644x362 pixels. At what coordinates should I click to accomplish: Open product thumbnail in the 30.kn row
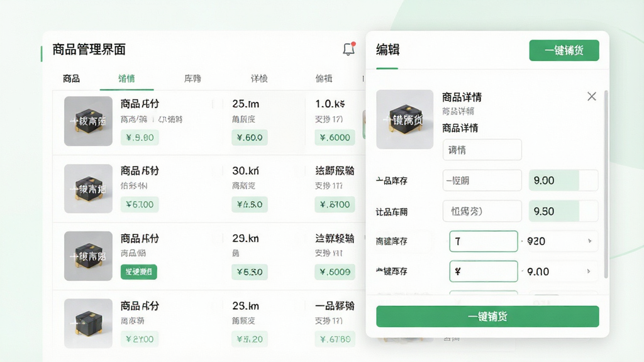88,189
